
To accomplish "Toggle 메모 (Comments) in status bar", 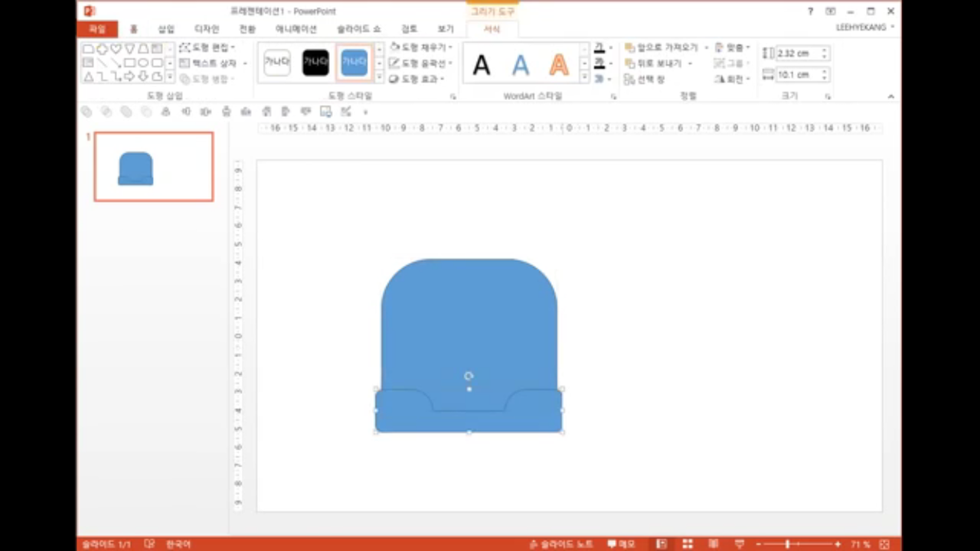I will [x=622, y=544].
